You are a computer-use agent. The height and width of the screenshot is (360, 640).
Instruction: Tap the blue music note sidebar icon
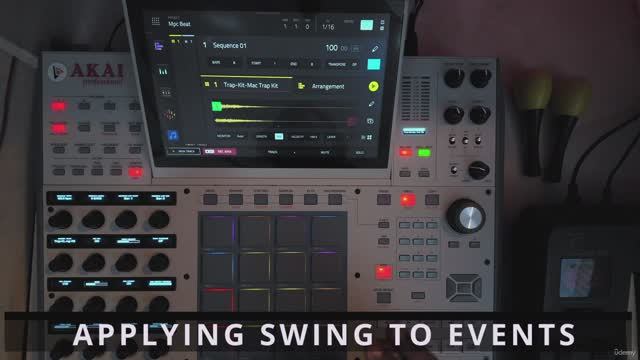coord(173,136)
